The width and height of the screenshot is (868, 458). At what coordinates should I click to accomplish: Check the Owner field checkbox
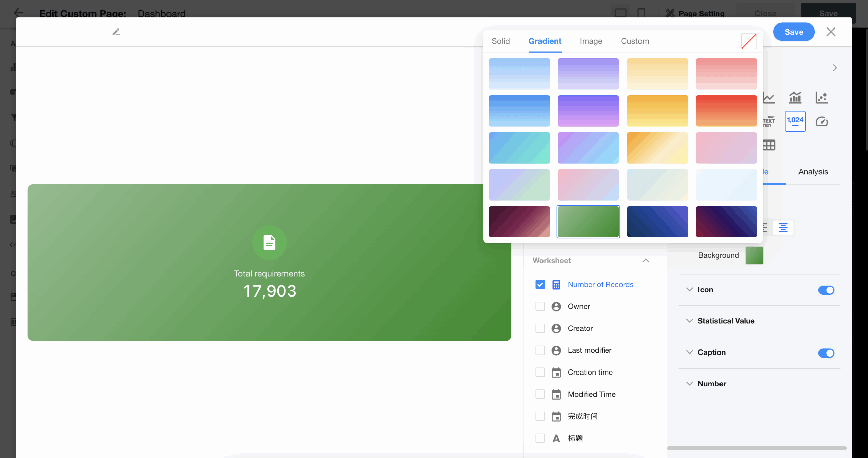[540, 307]
